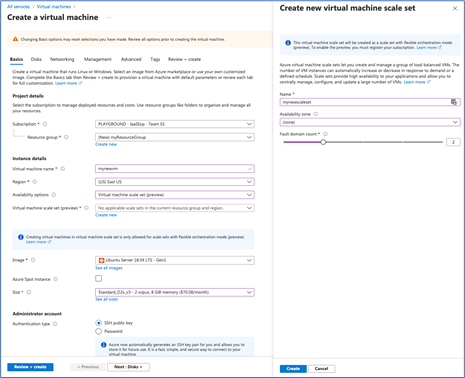Click info icon for Virtual machine scale set (preview)
Viewport: 465px width, 378px height.
click(x=86, y=208)
